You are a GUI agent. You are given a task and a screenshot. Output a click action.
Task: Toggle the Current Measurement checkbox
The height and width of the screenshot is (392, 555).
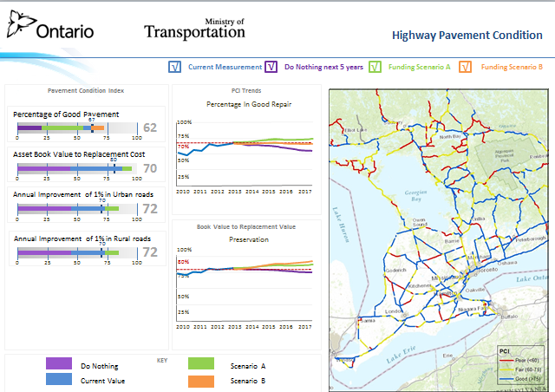click(x=175, y=67)
